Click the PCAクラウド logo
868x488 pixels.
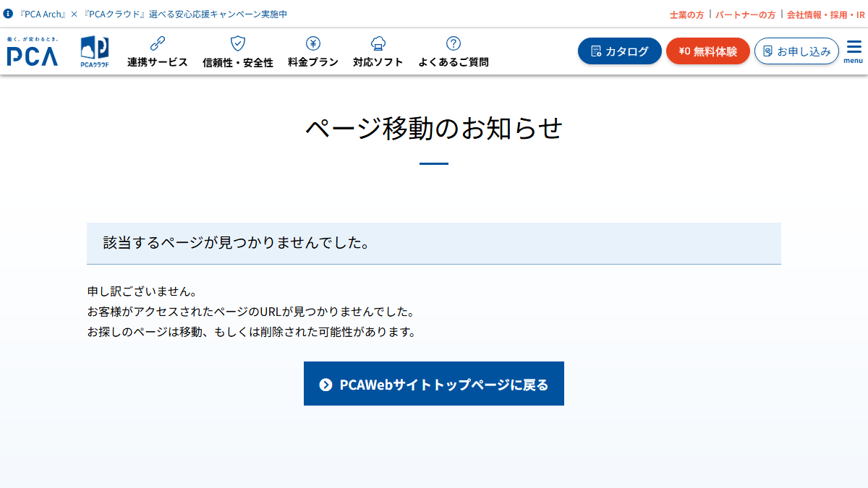95,52
